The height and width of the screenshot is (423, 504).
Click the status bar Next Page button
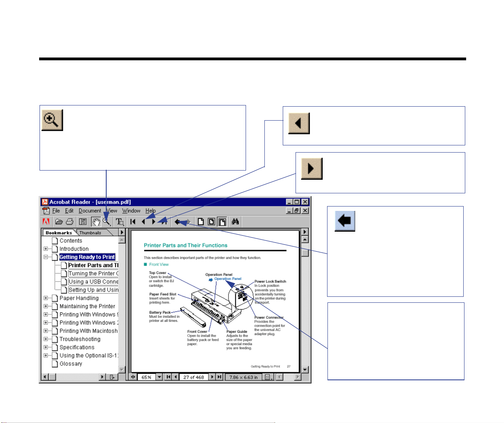212,377
